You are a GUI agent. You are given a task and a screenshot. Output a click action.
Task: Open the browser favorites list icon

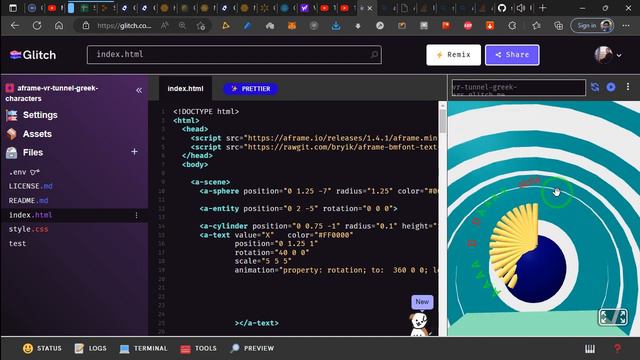(536, 26)
